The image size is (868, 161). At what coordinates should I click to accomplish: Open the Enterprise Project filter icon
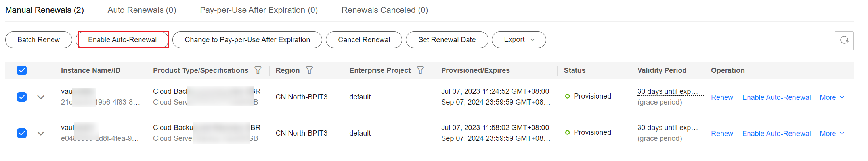pyautogui.click(x=421, y=70)
